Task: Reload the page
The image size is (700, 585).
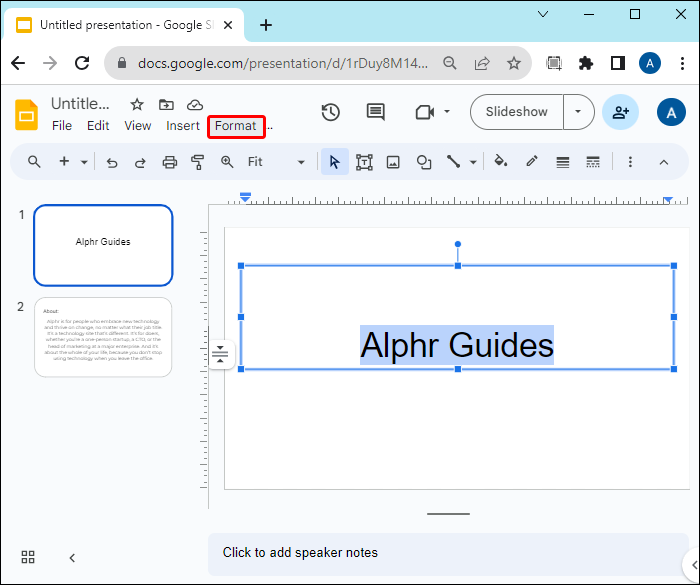Action: (x=82, y=63)
